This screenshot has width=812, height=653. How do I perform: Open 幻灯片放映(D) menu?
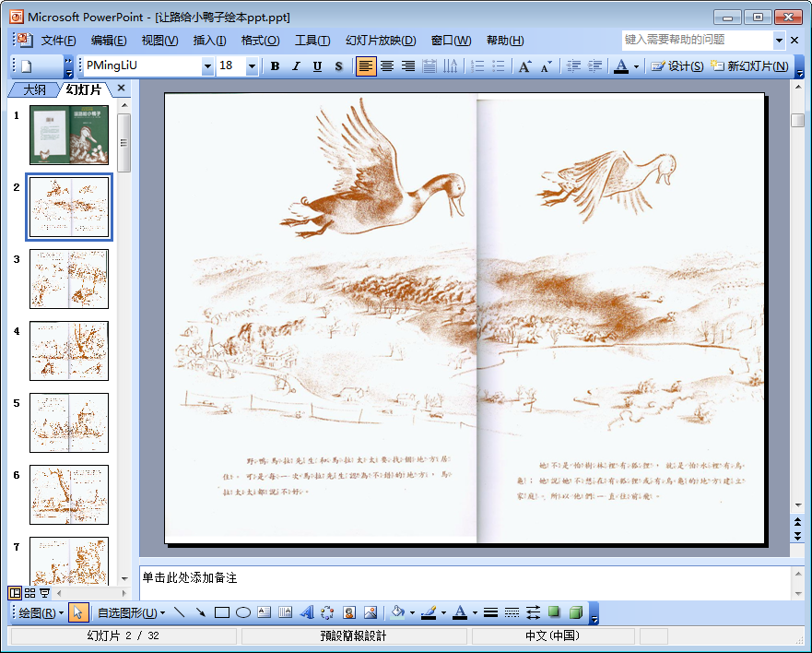point(382,41)
